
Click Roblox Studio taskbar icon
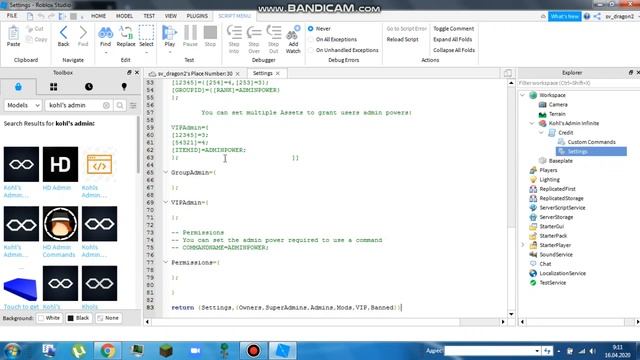tap(282, 351)
